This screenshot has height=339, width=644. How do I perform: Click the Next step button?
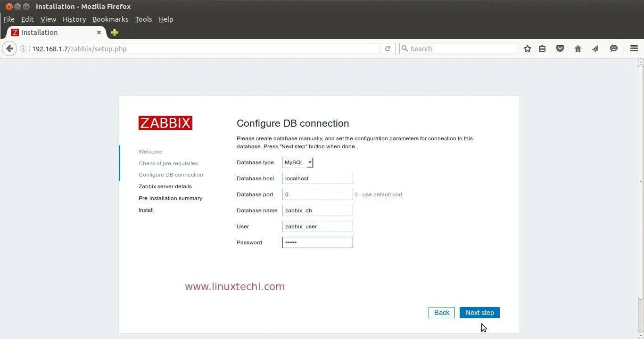click(x=479, y=313)
